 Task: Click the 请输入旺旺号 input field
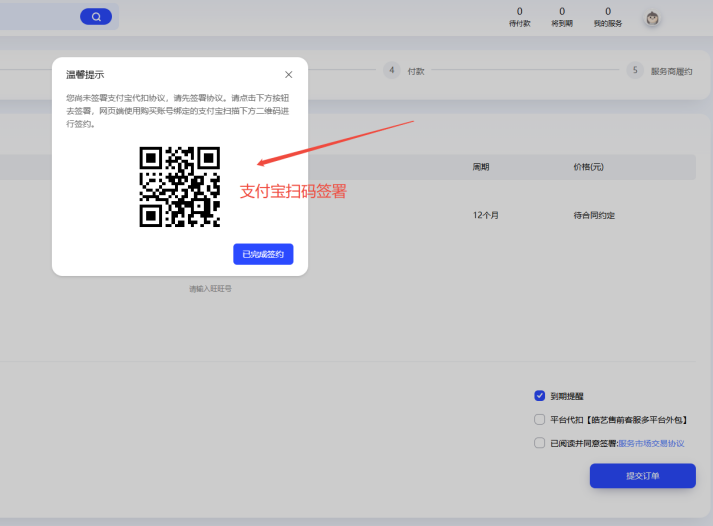211,289
